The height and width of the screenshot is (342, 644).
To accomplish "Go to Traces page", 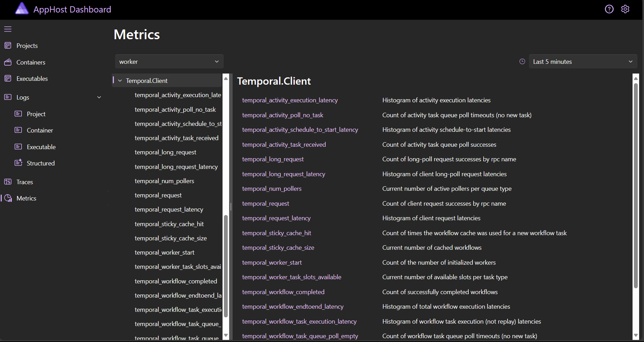I will click(x=25, y=182).
